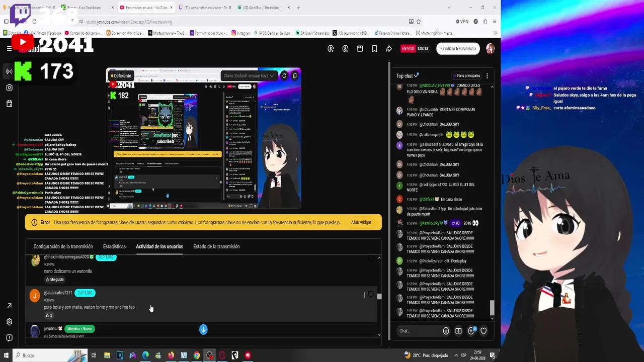Viewport: 644px width, 362px height.
Task: Click the Super Chat dollar icon in chat bar
Action: [458, 331]
